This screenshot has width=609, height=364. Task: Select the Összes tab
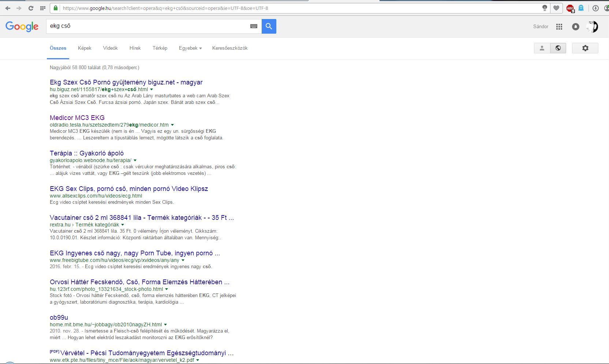[58, 48]
